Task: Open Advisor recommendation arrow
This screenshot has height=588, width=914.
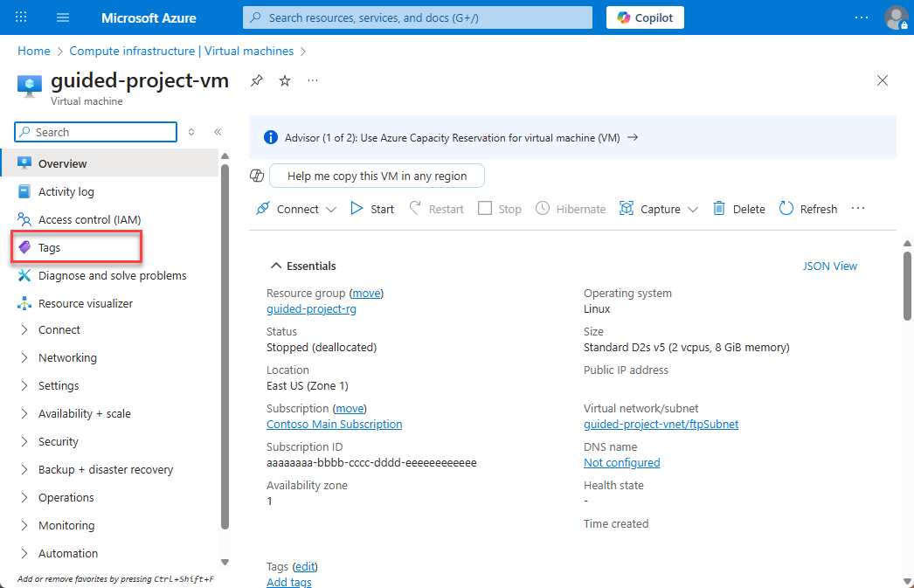Action: pos(633,137)
